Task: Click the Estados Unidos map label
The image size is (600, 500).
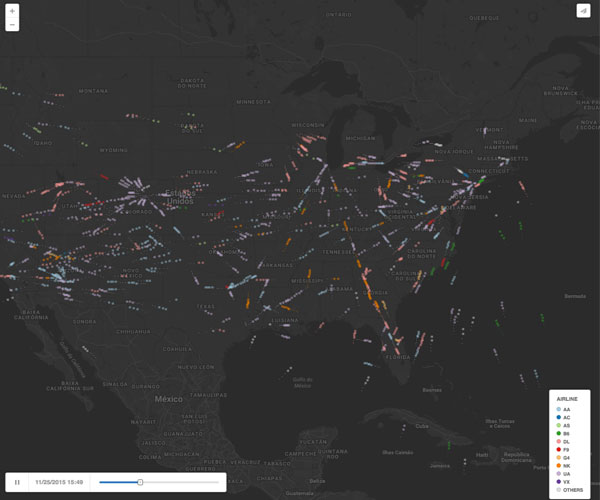Action: point(180,197)
